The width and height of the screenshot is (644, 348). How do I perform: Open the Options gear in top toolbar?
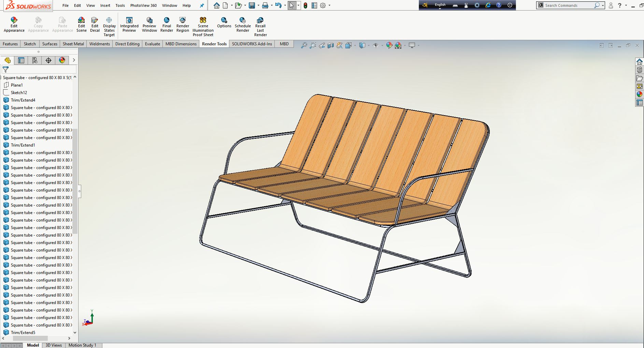(x=323, y=5)
